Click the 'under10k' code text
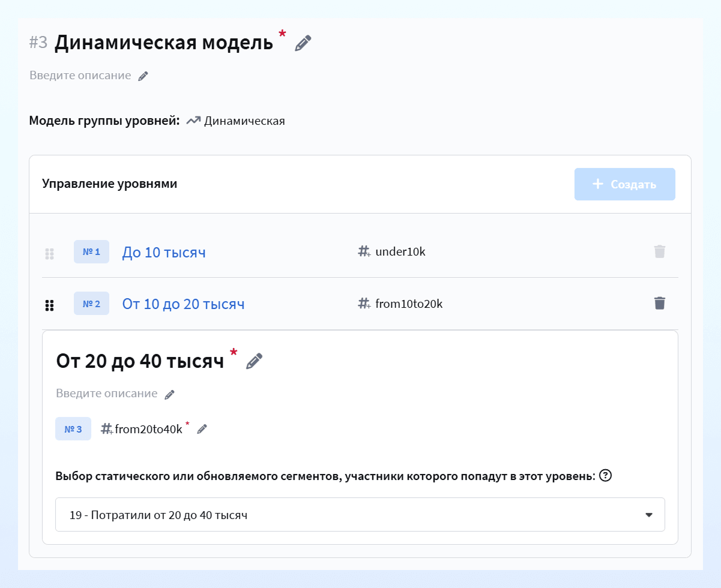 (x=400, y=252)
